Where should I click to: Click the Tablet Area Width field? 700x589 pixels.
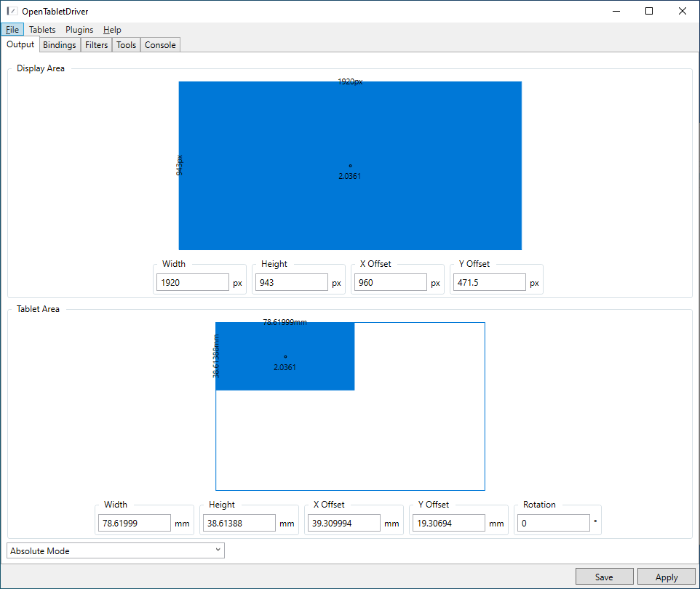point(135,523)
